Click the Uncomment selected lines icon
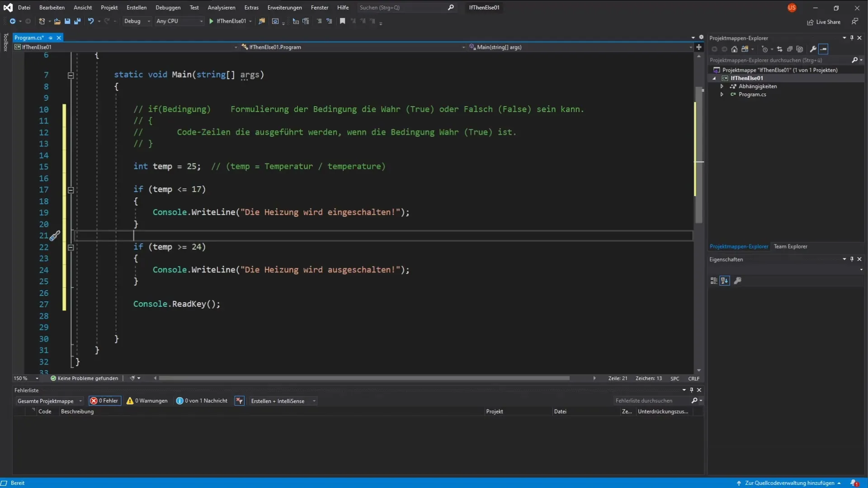Image resolution: width=868 pixels, height=488 pixels. tap(329, 21)
